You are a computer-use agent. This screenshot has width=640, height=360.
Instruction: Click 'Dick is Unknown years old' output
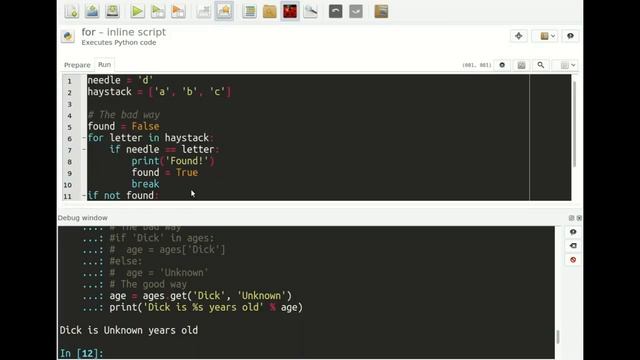click(x=129, y=330)
